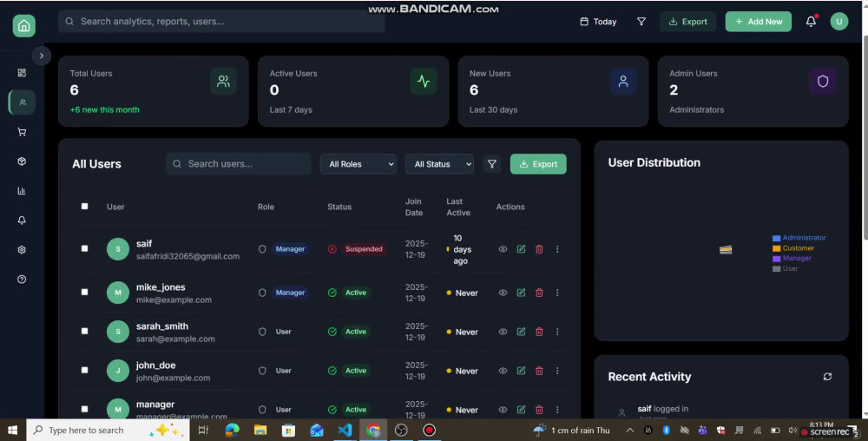The height and width of the screenshot is (441, 868).
Task: Check the sarah_smith row checkbox
Action: pyautogui.click(x=85, y=331)
